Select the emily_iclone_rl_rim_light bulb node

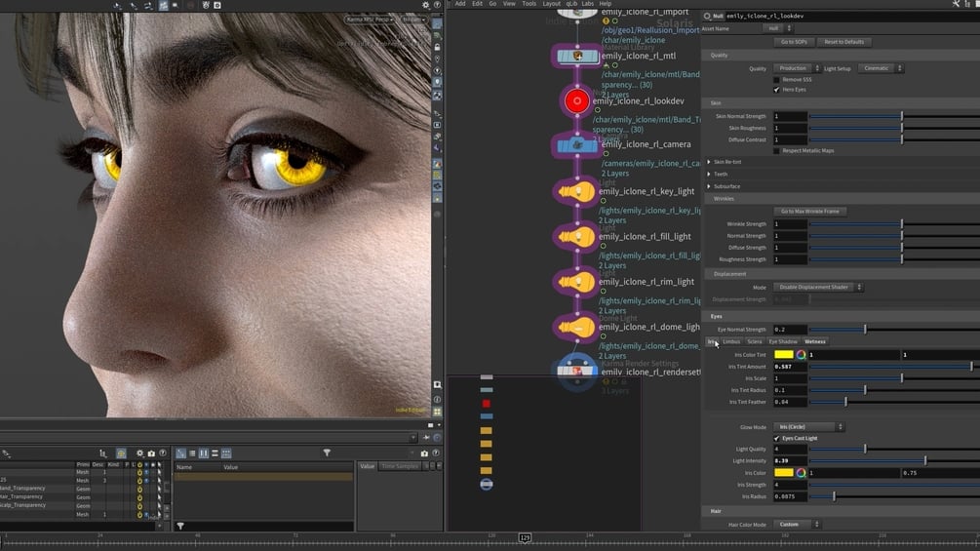coord(575,282)
